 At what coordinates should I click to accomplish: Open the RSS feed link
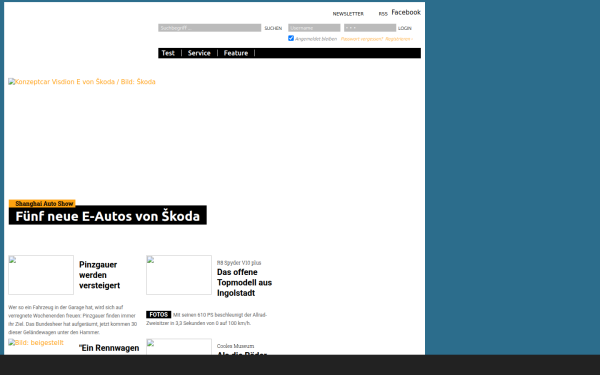383,14
